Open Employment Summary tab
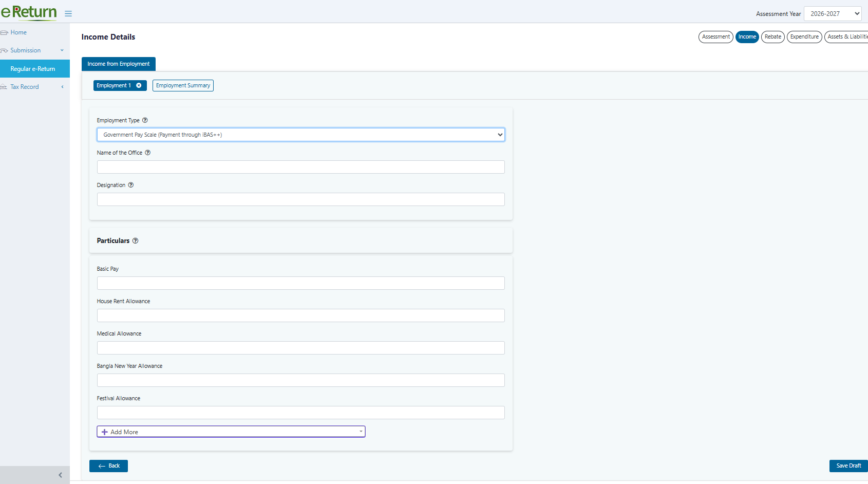 (183, 85)
